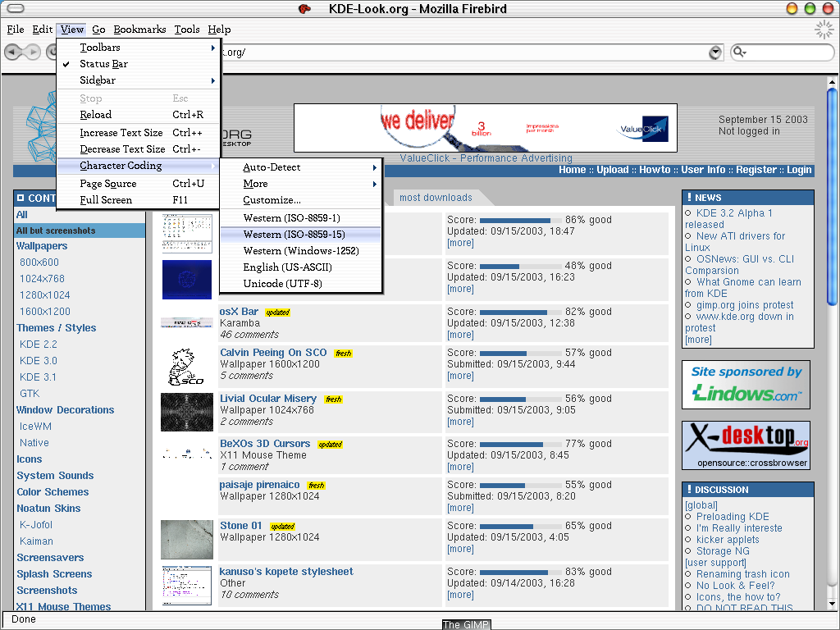Open the Preloading KDE discussion link
840x630 pixels.
733,517
